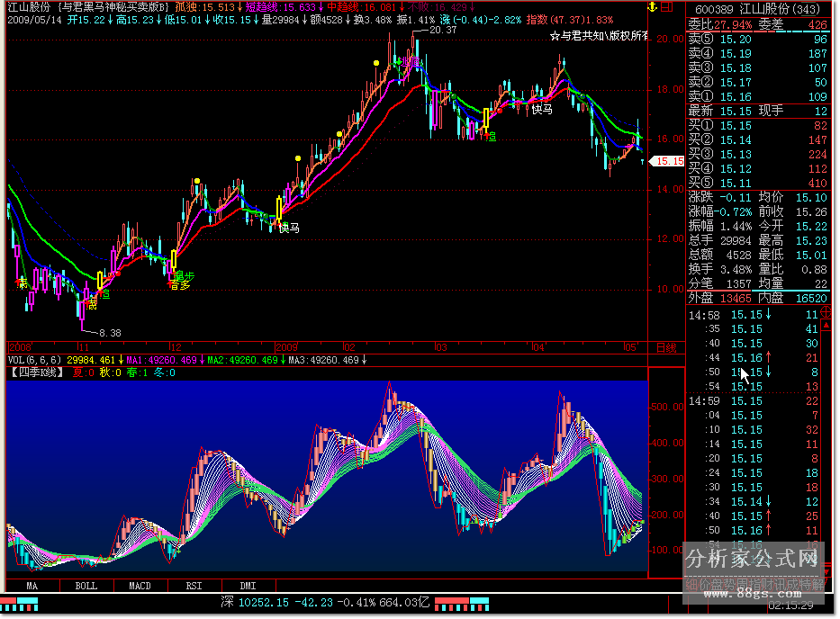840x619 pixels.
Task: Click the 664.03亿 turnover in status bar
Action: (404, 603)
